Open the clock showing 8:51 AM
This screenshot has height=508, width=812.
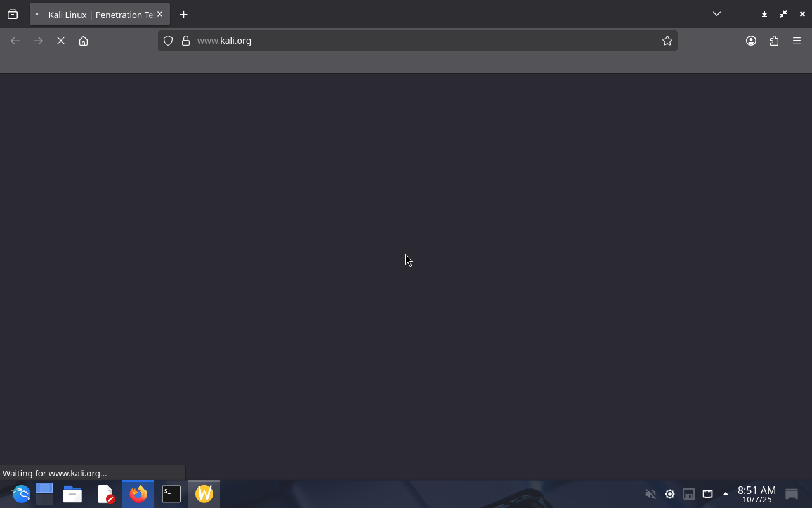[756, 494]
